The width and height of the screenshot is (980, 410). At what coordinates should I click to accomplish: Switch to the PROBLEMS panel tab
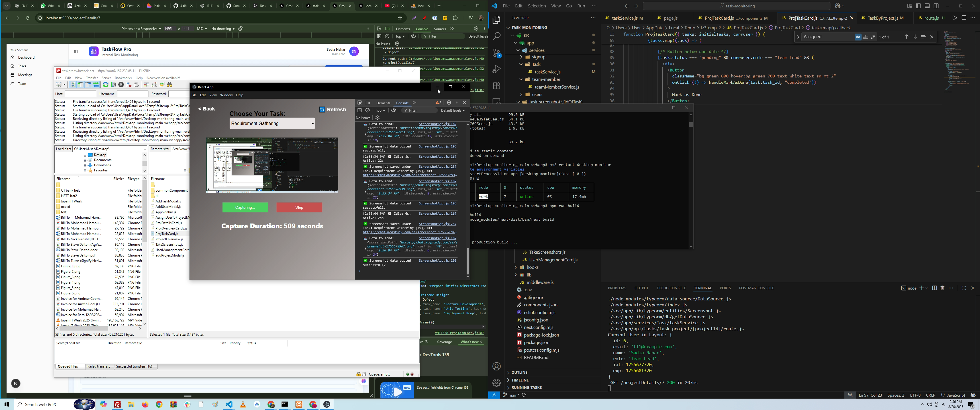point(617,288)
